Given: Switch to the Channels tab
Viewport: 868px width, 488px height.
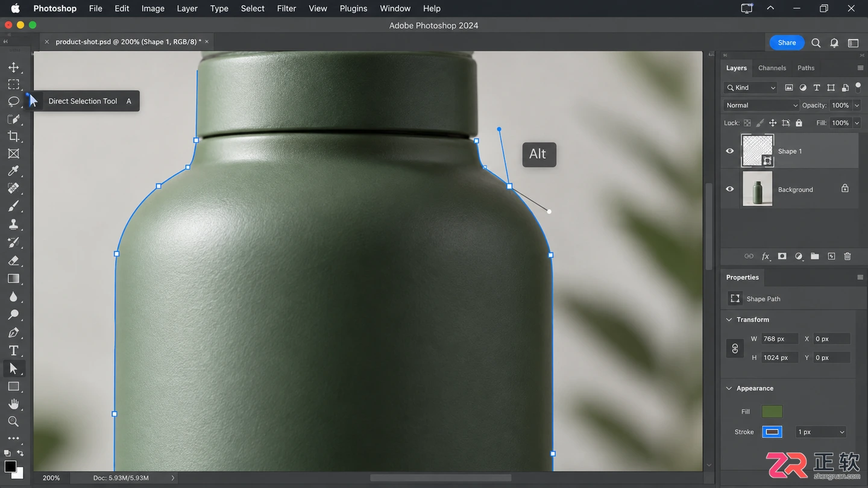Looking at the screenshot, I should 772,68.
